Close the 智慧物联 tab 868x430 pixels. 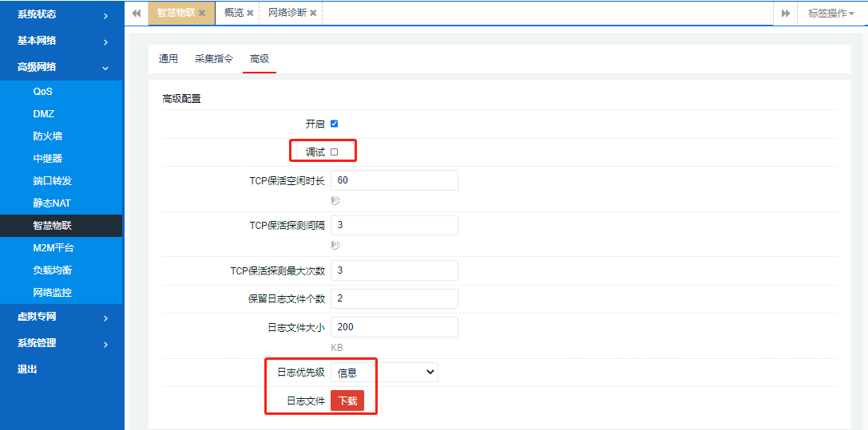pyautogui.click(x=202, y=13)
